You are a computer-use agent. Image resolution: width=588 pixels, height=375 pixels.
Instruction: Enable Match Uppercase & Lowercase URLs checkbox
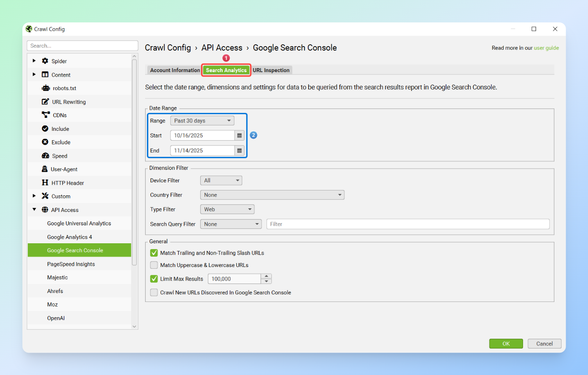[x=154, y=265]
